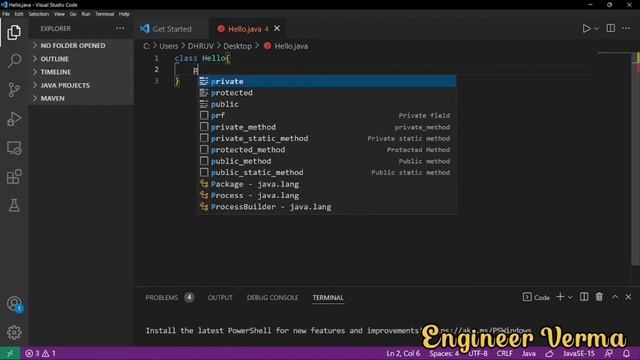Show errors and warnings in status bar
640x360 pixels.
(x=40, y=353)
